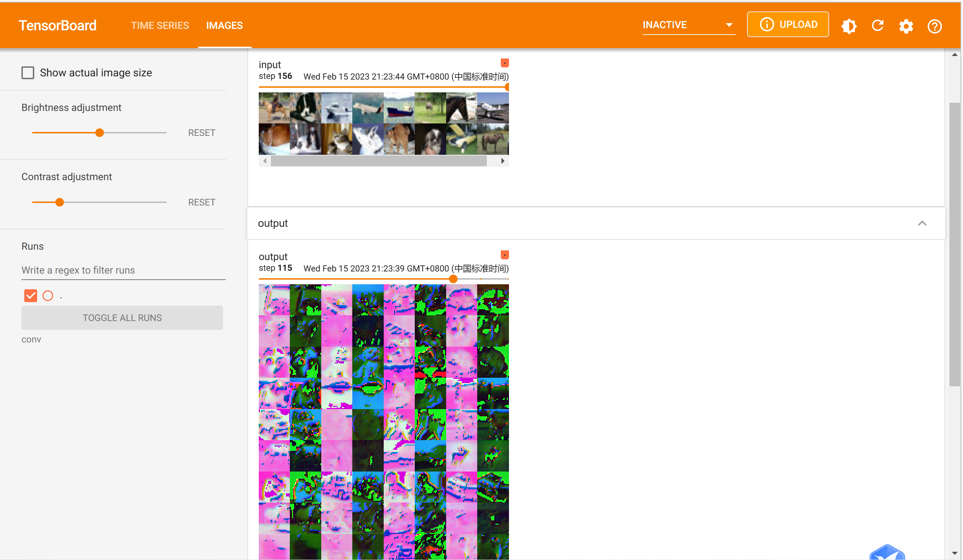Click the orange run marker on input card
The image size is (963, 560).
(504, 63)
